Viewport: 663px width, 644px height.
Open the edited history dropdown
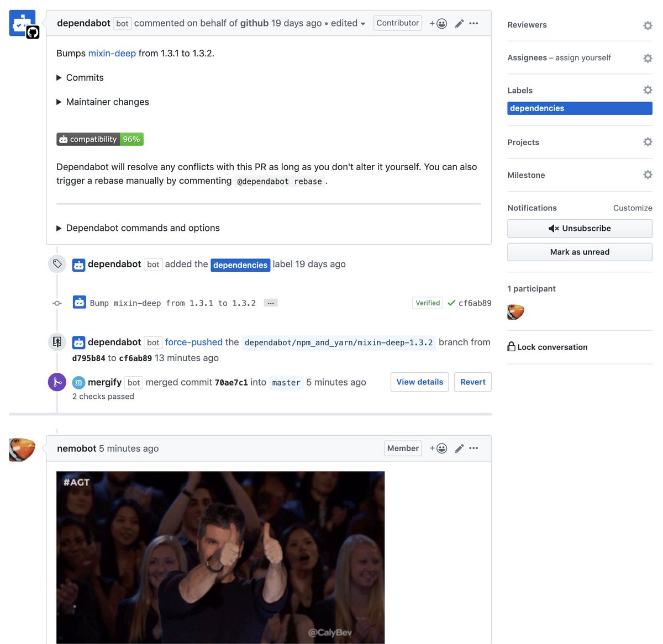(348, 23)
